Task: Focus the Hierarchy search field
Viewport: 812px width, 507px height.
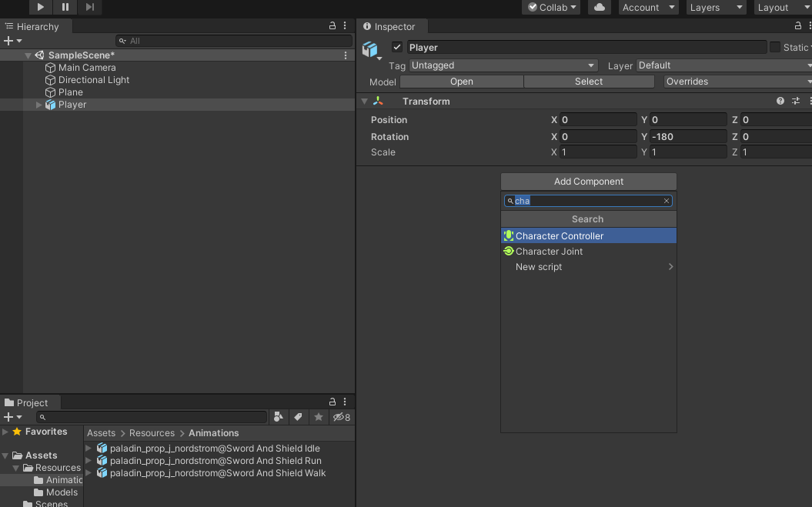Action: point(234,41)
